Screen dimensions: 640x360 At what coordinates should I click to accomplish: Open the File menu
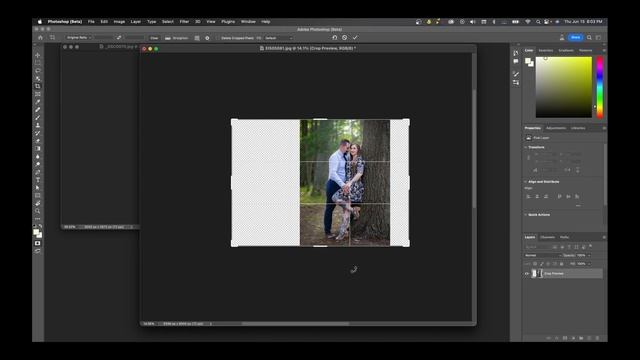[x=91, y=22]
